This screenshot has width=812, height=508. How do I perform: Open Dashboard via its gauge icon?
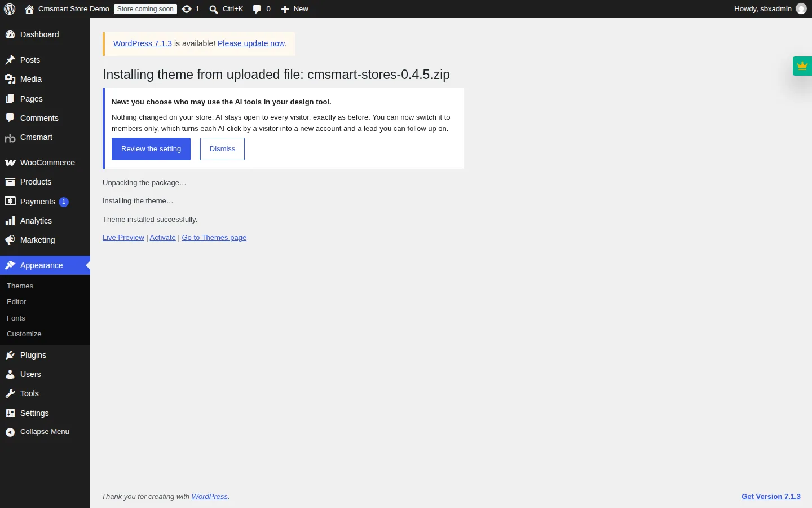10,34
